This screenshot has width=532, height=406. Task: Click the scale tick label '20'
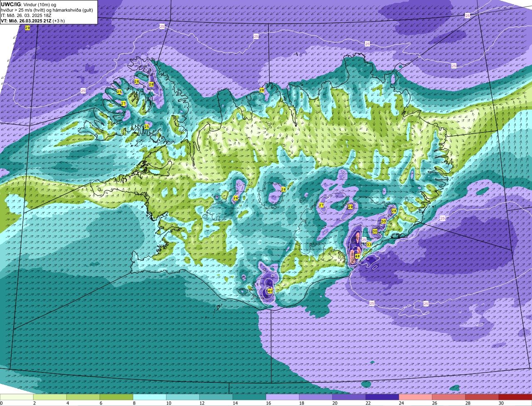(x=335, y=403)
